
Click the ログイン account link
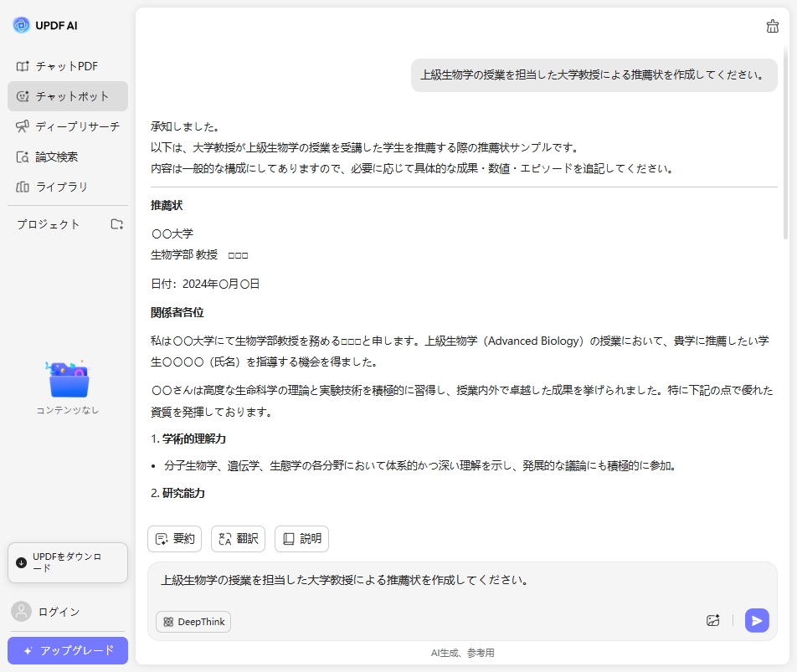point(59,612)
